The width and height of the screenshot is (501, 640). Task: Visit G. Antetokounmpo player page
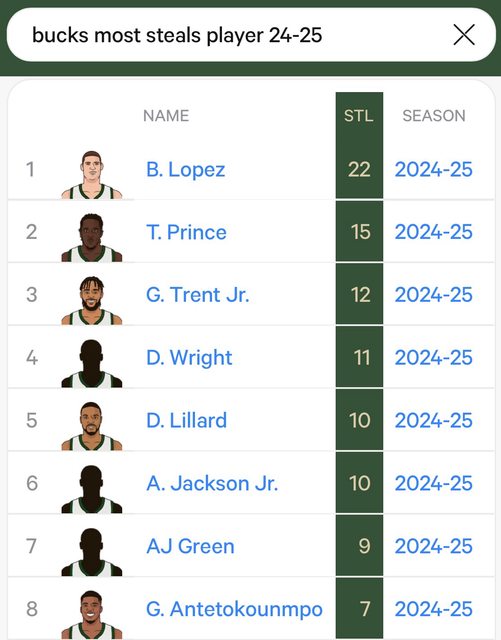234,609
